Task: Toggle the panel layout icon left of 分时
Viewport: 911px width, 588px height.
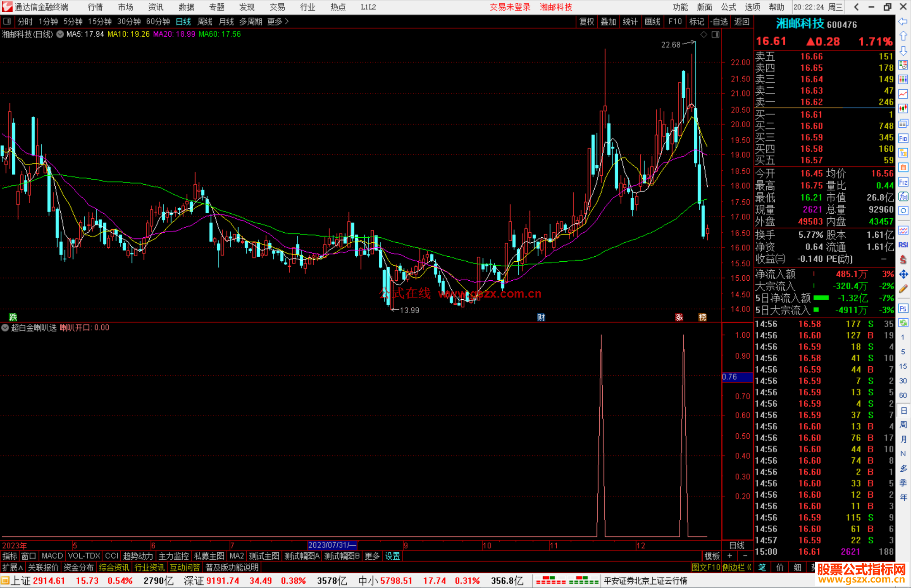Action: point(7,21)
